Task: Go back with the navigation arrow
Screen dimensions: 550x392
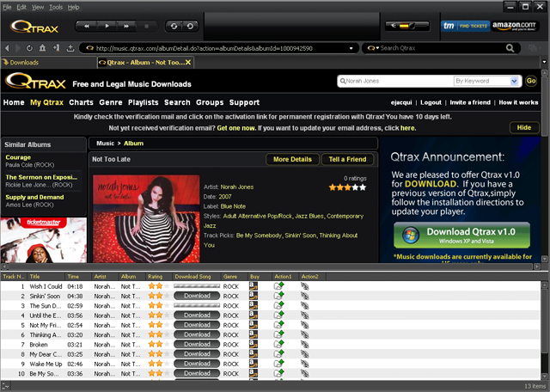Action: coord(7,48)
